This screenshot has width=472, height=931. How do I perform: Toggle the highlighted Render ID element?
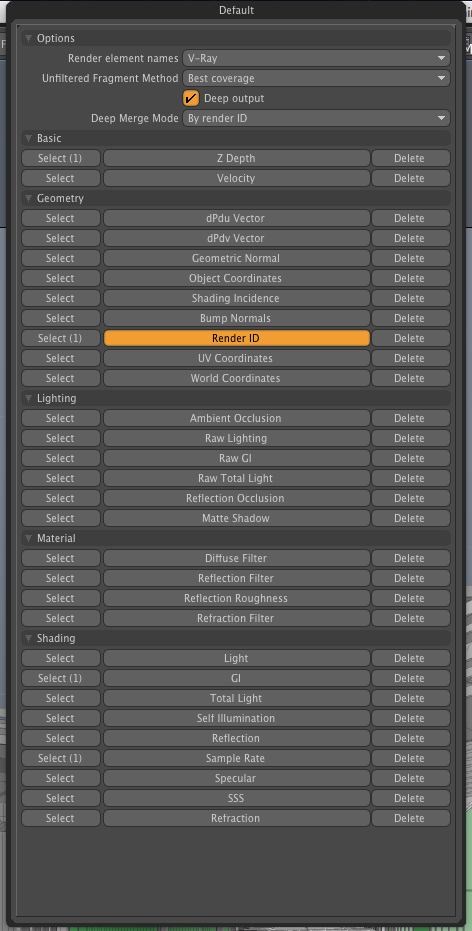coord(236,338)
